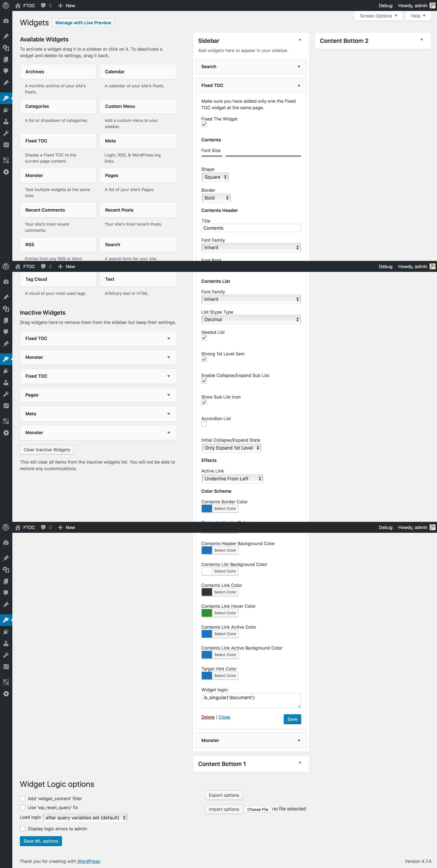
Task: Open Settings via the sliders icon
Action: (6, 145)
